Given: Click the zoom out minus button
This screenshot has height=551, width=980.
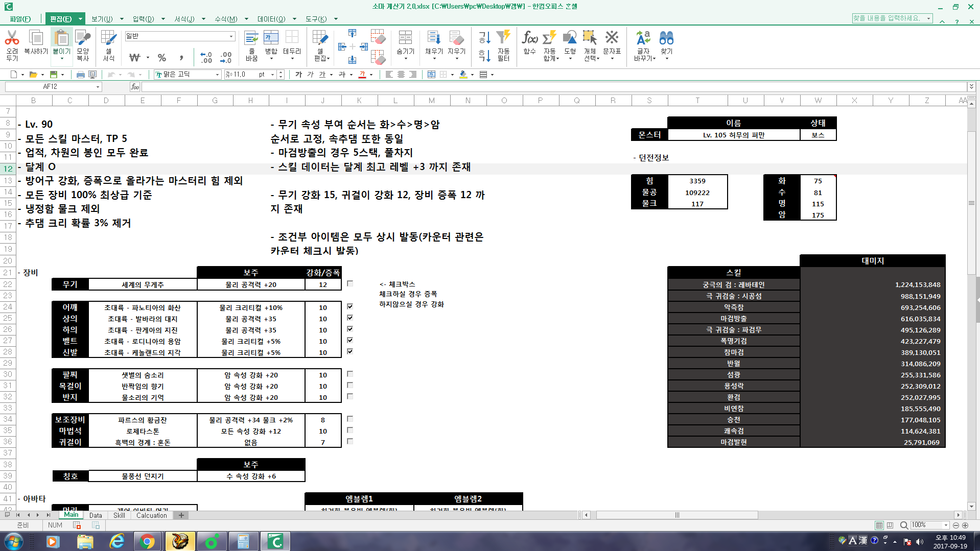Looking at the screenshot, I should point(956,525).
